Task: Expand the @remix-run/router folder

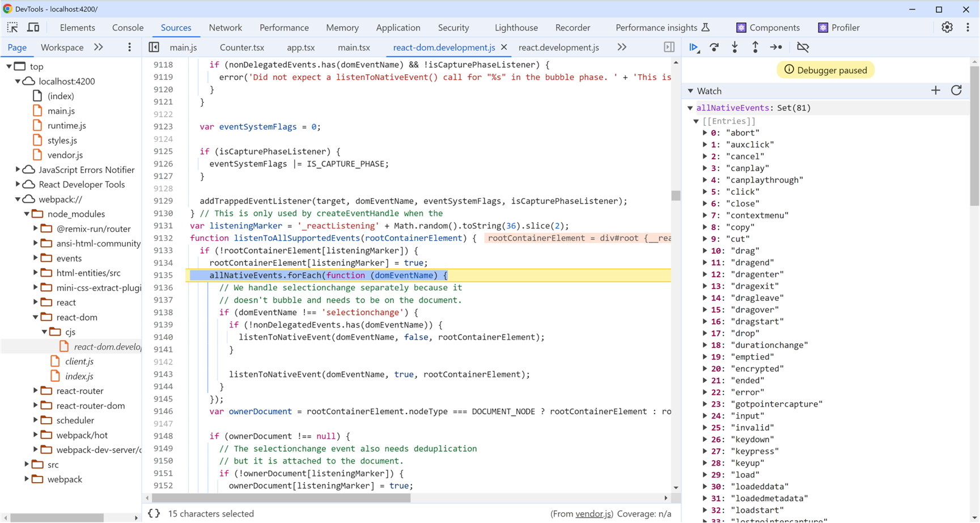Action: tap(36, 228)
